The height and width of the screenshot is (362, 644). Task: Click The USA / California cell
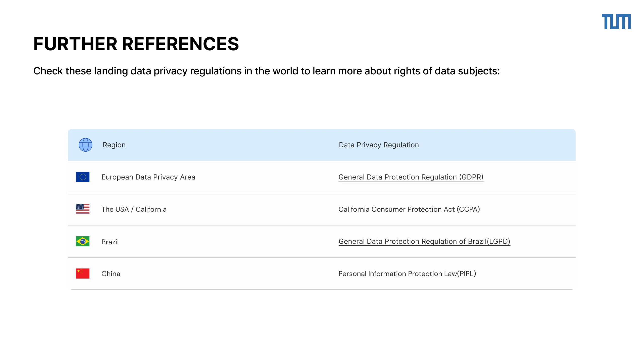tap(134, 209)
